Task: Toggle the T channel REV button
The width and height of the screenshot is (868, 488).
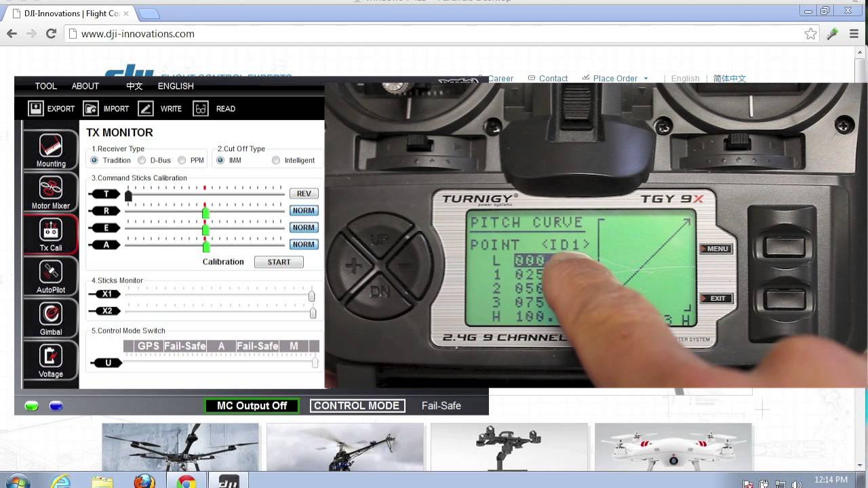Action: click(x=304, y=194)
